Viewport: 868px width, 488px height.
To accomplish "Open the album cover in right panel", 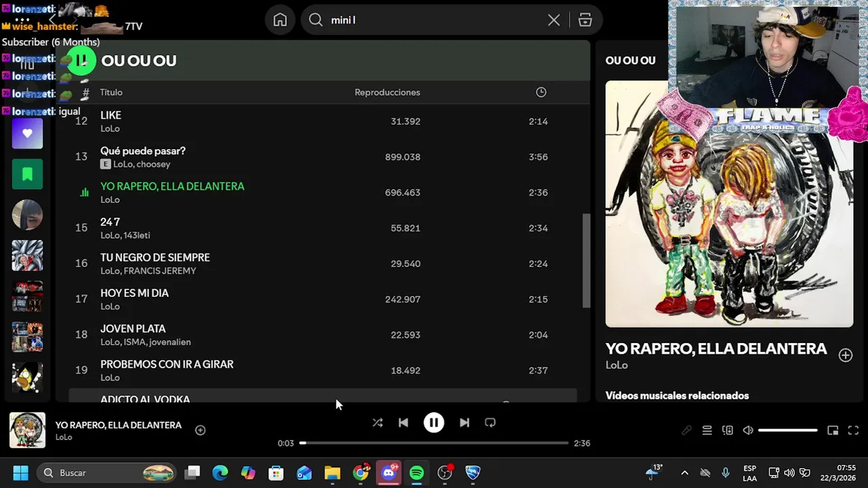I will [729, 204].
